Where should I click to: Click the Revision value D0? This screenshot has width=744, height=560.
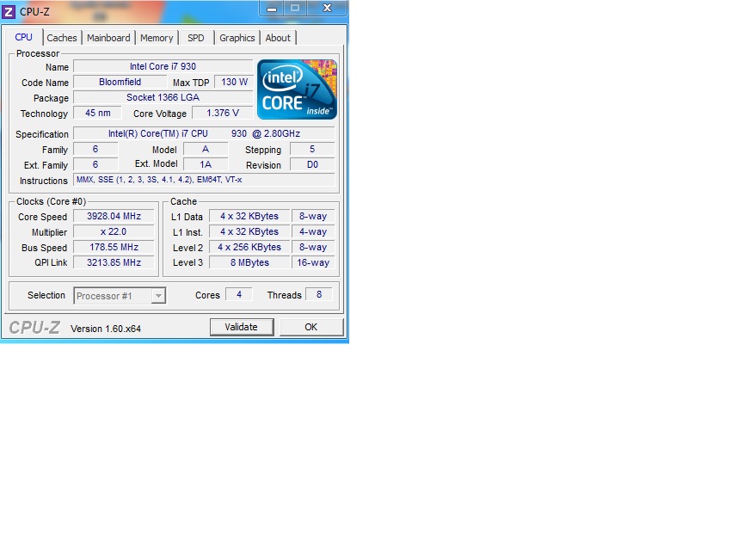(312, 164)
